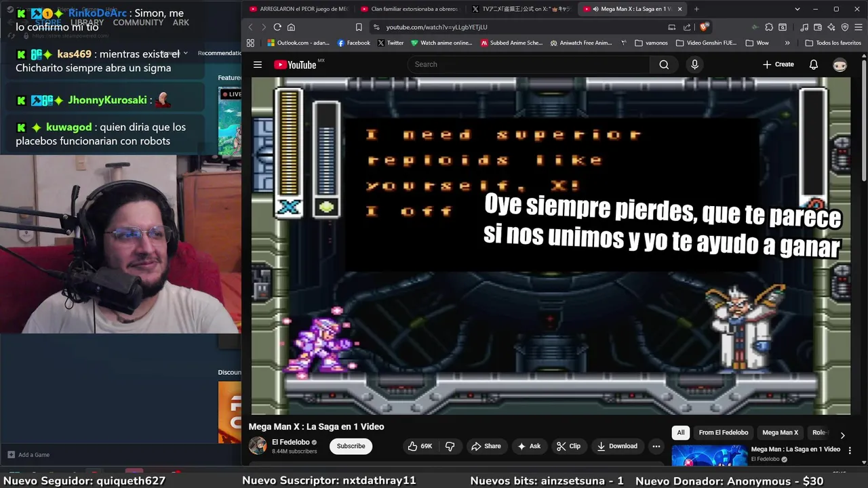Close the Mega Man X browser tab
This screenshot has height=488, width=868.
click(x=679, y=9)
